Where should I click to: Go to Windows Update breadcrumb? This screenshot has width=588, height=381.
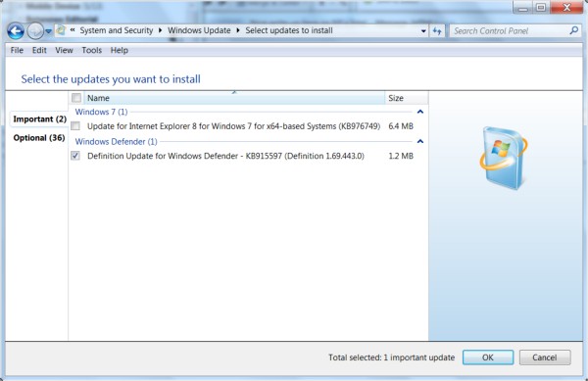pyautogui.click(x=199, y=30)
